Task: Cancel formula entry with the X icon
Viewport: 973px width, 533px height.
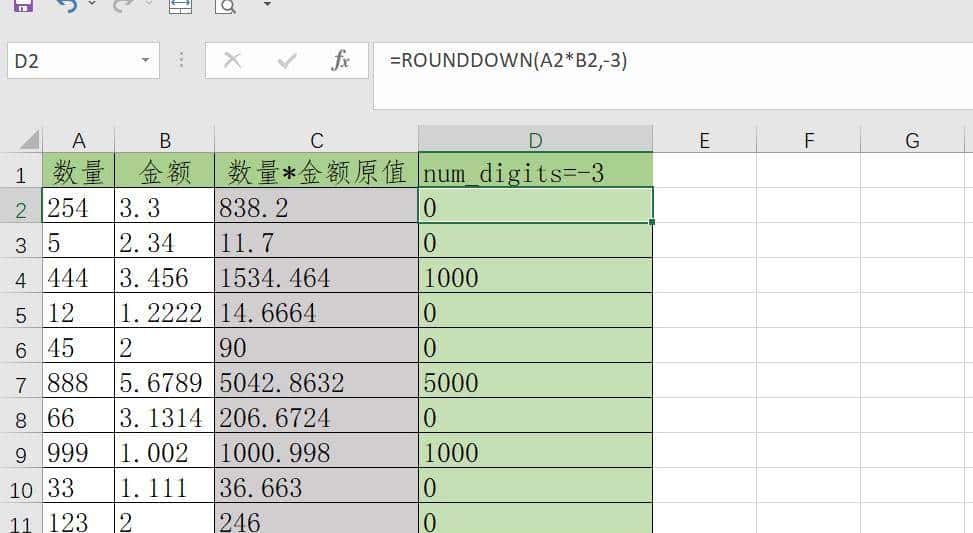Action: (232, 60)
